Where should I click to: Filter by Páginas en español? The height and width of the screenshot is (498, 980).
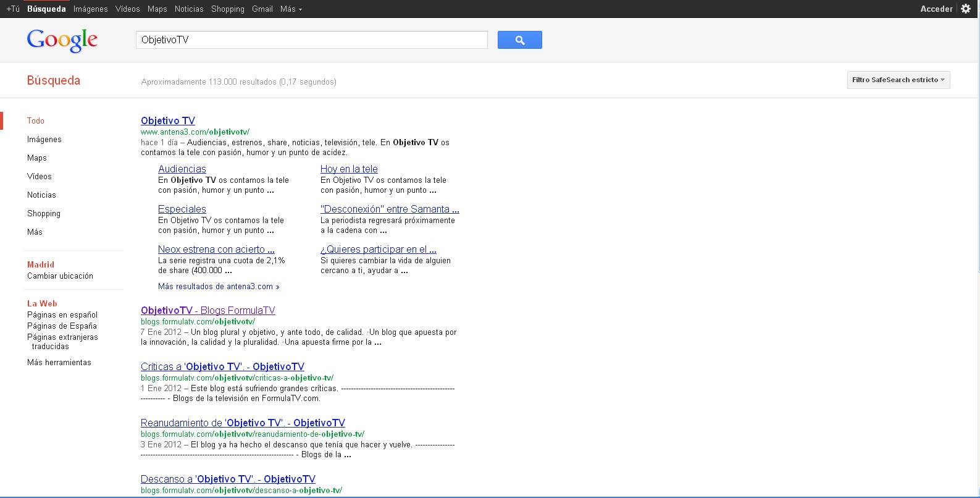coord(62,315)
